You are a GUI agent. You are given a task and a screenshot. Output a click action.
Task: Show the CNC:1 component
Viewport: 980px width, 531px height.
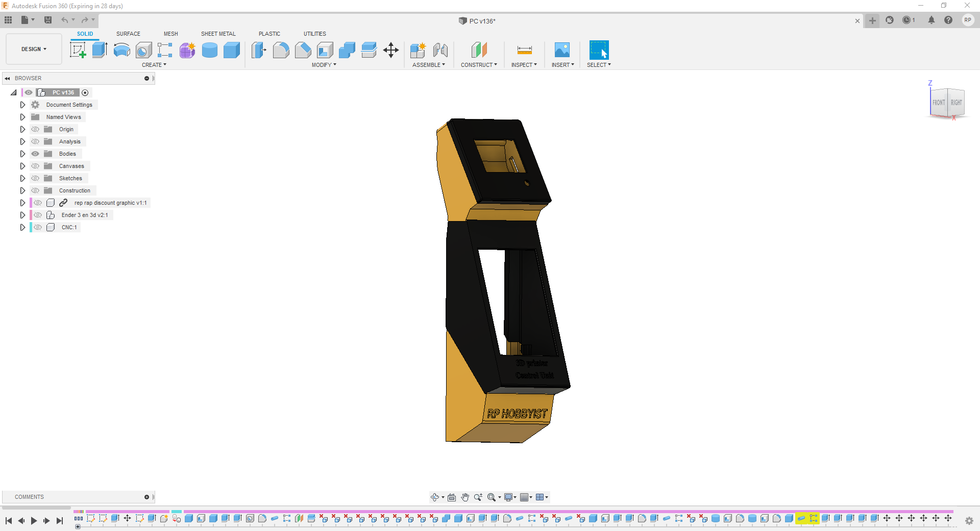38,227
